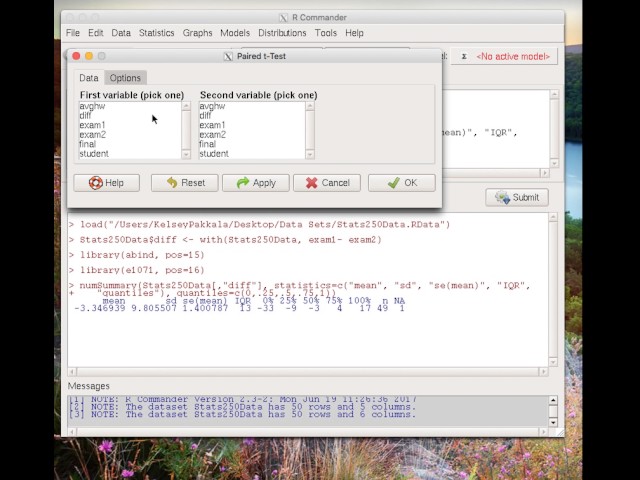Viewport: 640px width, 480px height.
Task: Switch to the Options tab
Action: (125, 78)
